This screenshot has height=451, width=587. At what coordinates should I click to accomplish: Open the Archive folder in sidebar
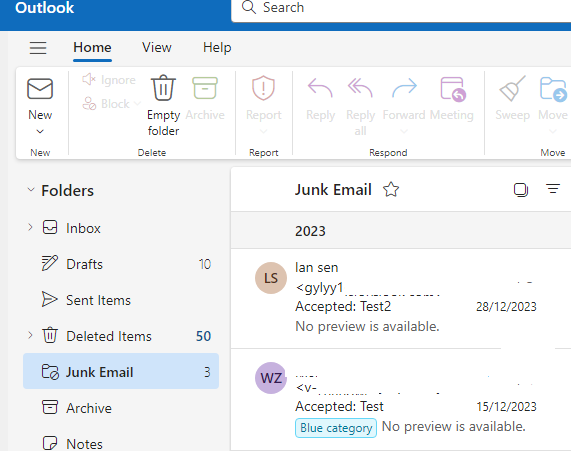[x=121, y=408]
